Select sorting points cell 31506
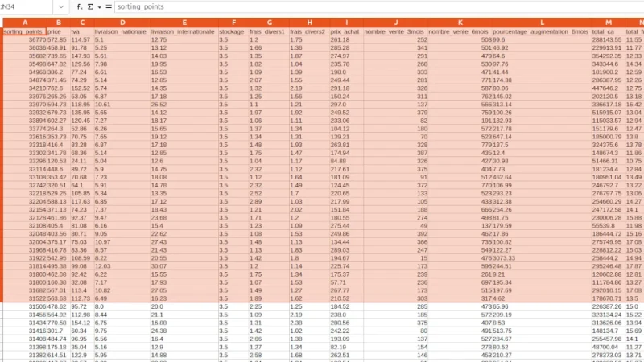The image size is (644, 362). [25, 306]
